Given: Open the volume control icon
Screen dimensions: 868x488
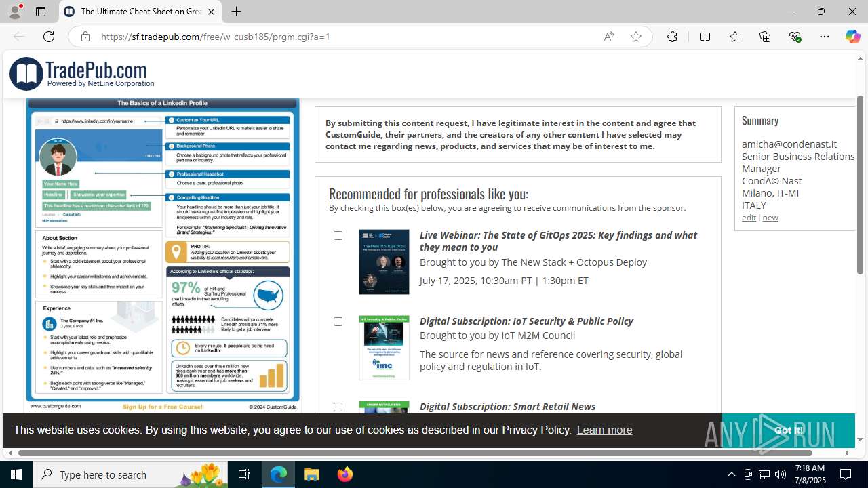Looking at the screenshot, I should (781, 474).
